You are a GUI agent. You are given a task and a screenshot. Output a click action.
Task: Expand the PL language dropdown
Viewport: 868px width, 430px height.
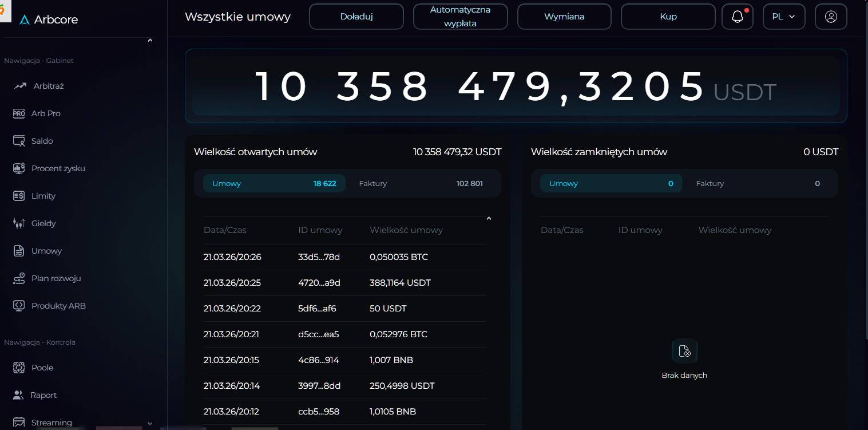point(783,17)
